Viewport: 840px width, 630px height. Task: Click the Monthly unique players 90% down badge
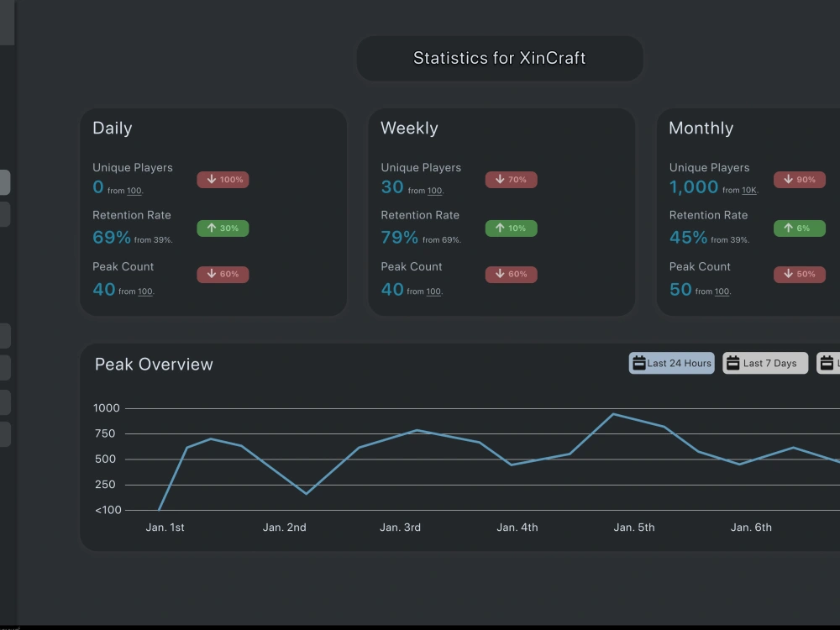[800, 180]
